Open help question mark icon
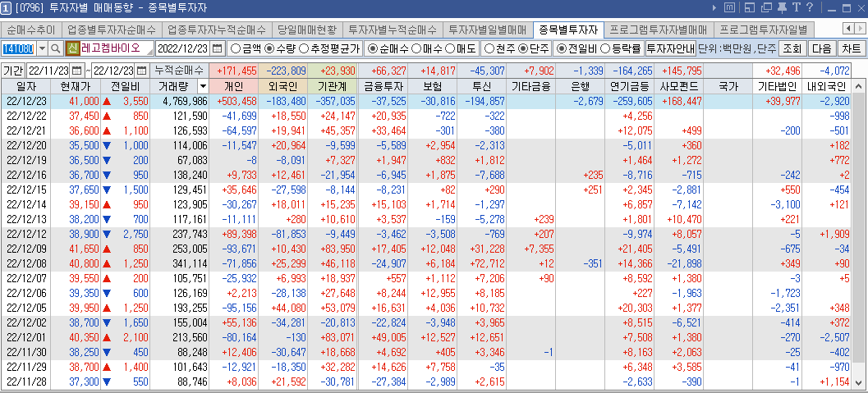The height and width of the screenshot is (393, 868). 810,7
